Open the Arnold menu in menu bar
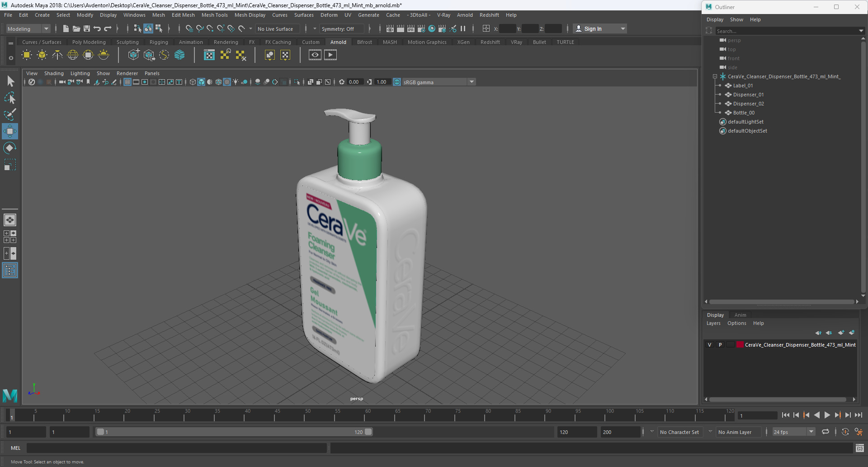868x467 pixels. click(465, 15)
